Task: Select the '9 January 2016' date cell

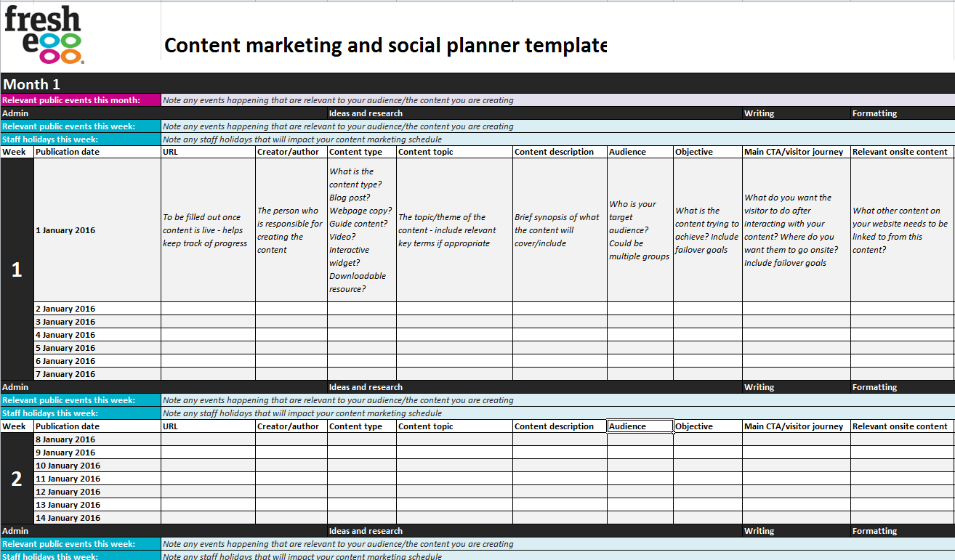Action: (x=97, y=453)
